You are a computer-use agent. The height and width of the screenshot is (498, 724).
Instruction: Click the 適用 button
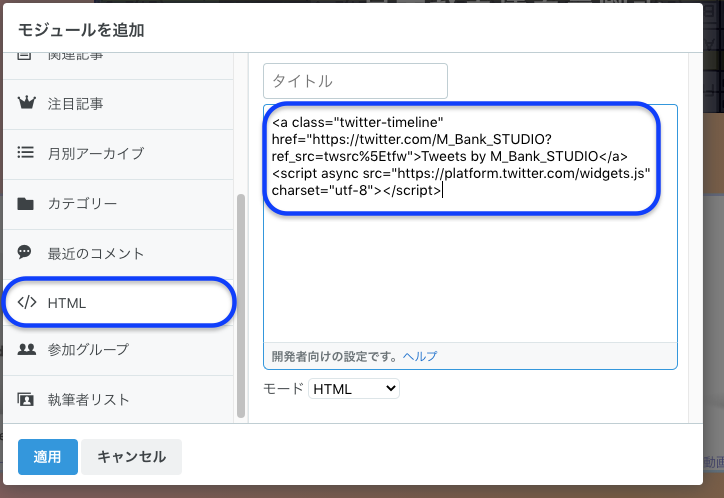[x=48, y=456]
